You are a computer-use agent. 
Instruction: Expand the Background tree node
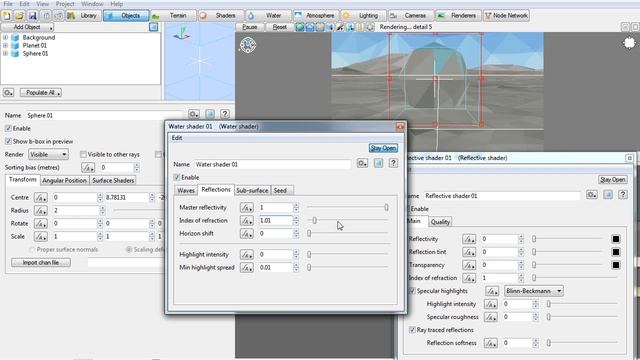[x=5, y=37]
